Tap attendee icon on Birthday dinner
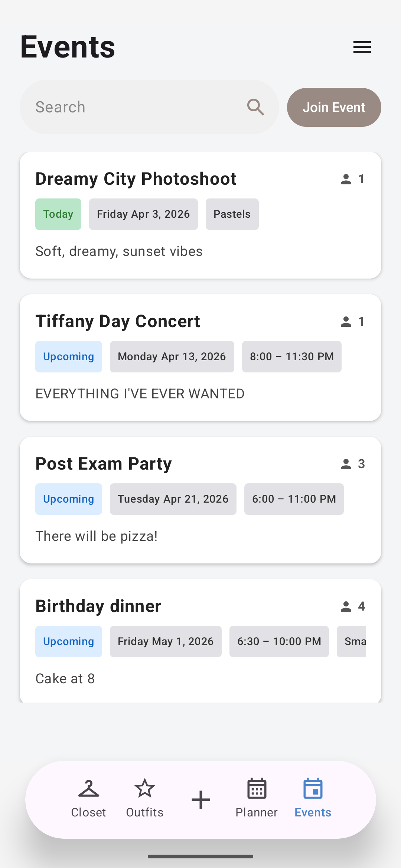 click(x=346, y=606)
